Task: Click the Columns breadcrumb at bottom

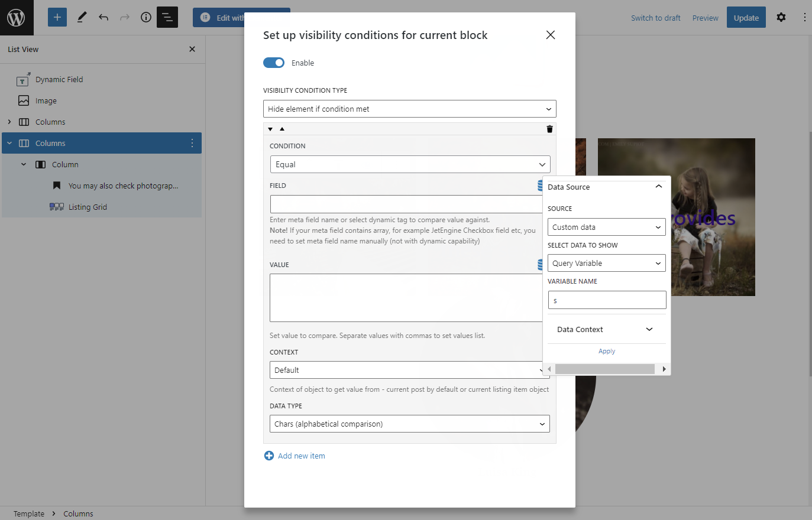Action: point(78,513)
